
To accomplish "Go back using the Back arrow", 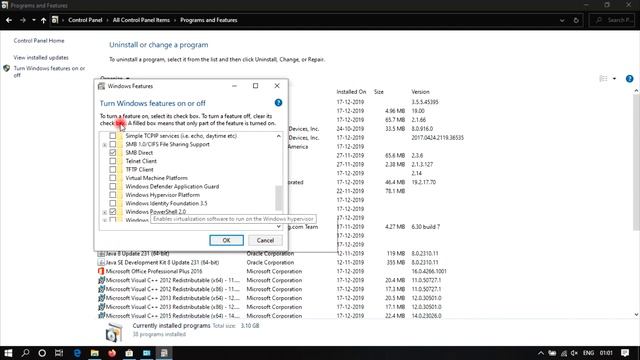I will point(9,20).
